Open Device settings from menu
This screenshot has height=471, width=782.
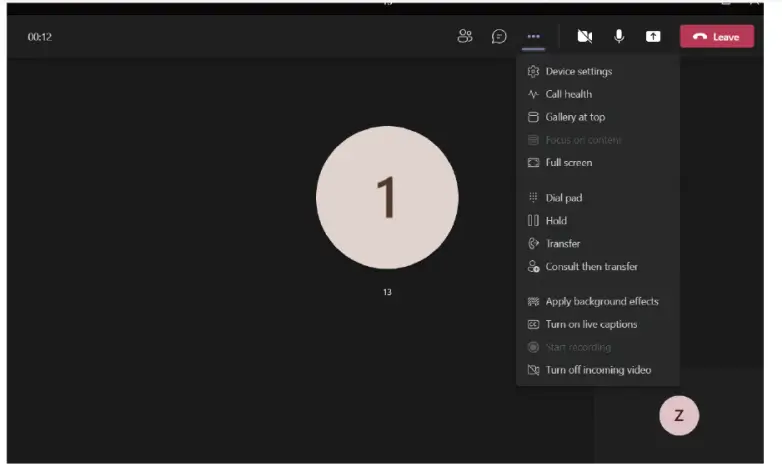597,71
